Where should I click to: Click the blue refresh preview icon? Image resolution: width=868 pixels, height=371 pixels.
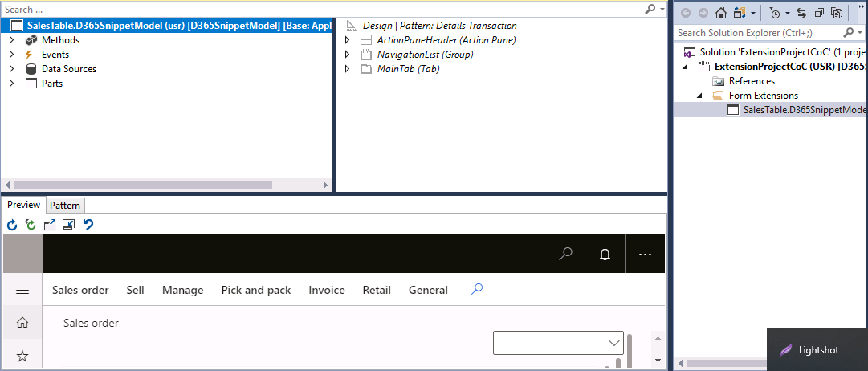12,225
